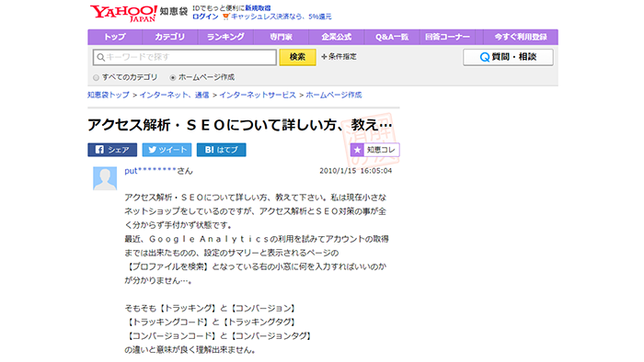
Task: Click the shopping cart icon next to キャッシュレス
Action: pyautogui.click(x=225, y=17)
